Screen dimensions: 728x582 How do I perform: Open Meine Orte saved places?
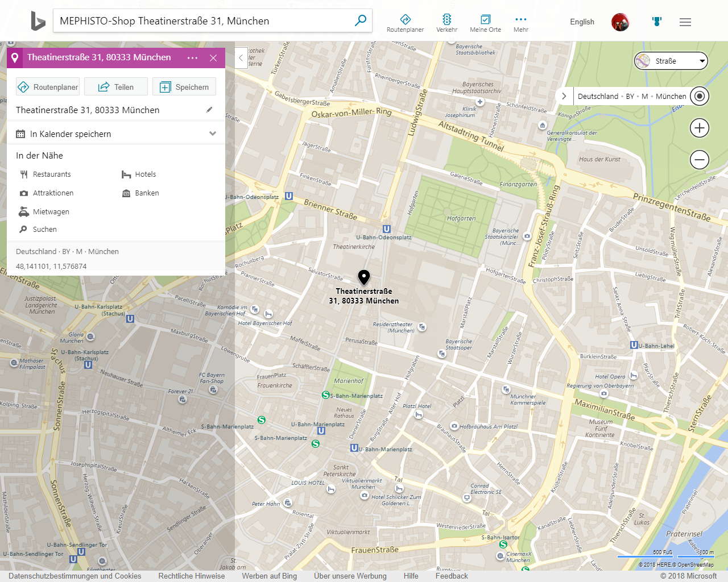pos(485,23)
